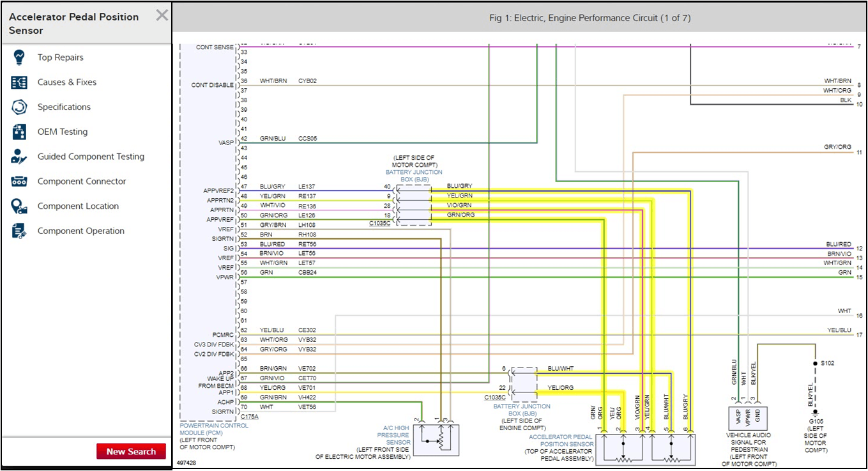Close the Accelerator Pedal Position Sensor panel
This screenshot has height=471, width=868.
(x=162, y=15)
